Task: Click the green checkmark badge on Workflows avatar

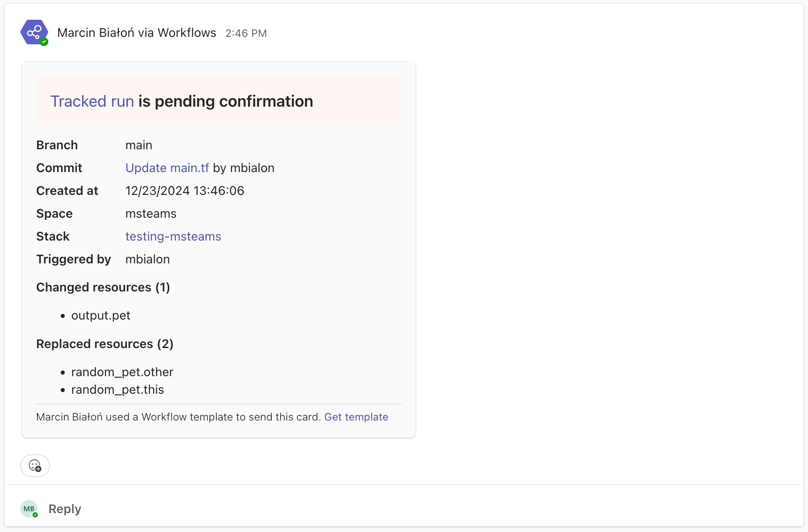Action: point(44,42)
